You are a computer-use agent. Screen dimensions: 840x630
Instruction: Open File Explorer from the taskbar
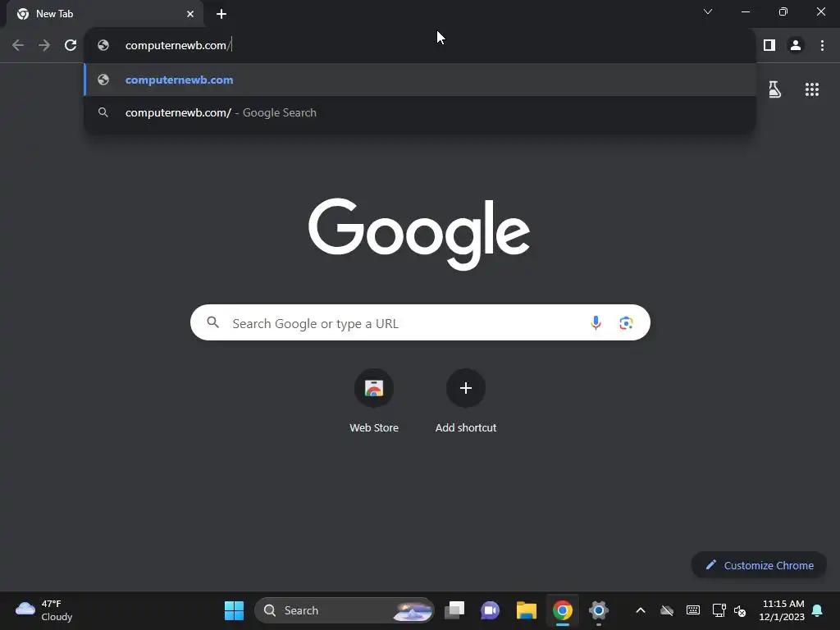tap(526, 610)
